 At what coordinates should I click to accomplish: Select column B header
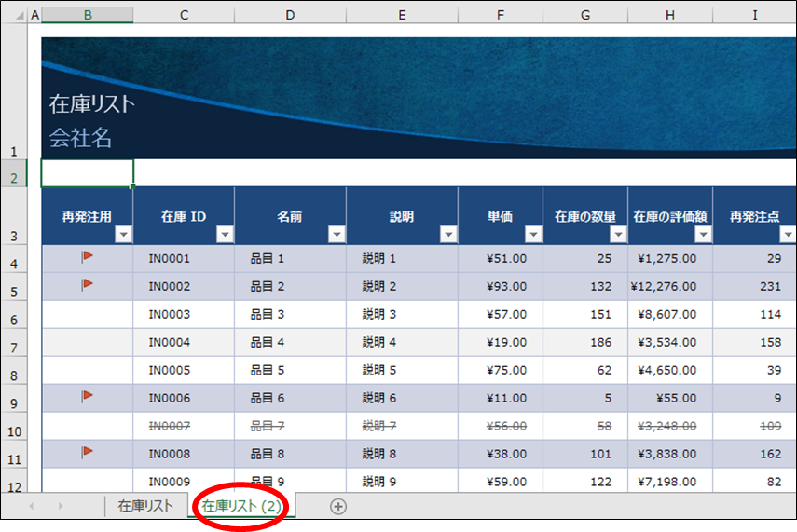(x=88, y=15)
